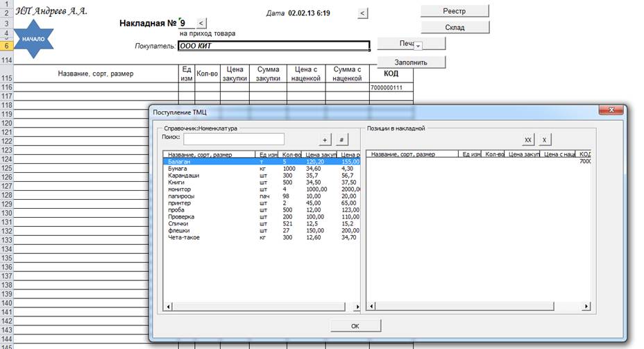
Task: Select the Балаган row in the list
Action: click(262, 162)
